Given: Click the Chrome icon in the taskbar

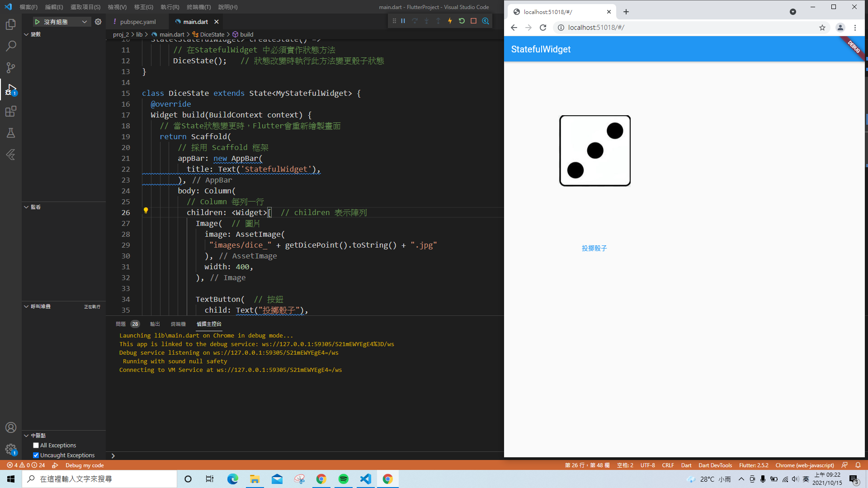Looking at the screenshot, I should [321, 479].
